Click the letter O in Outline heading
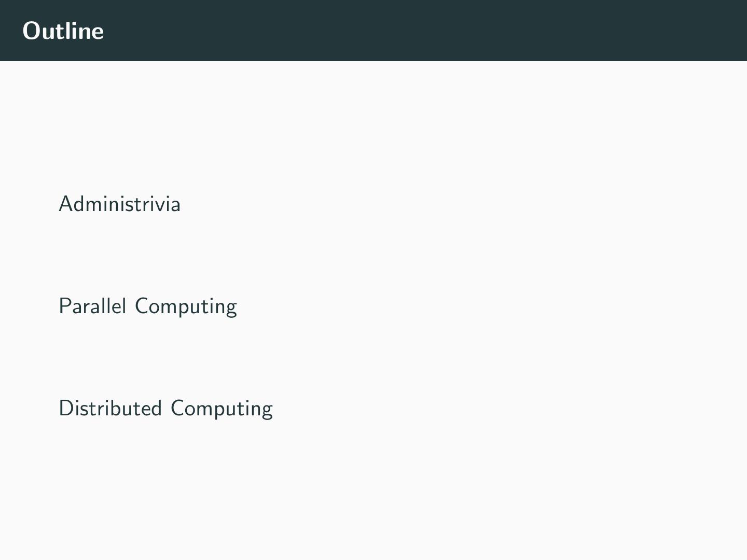The height and width of the screenshot is (560, 747). (x=31, y=31)
